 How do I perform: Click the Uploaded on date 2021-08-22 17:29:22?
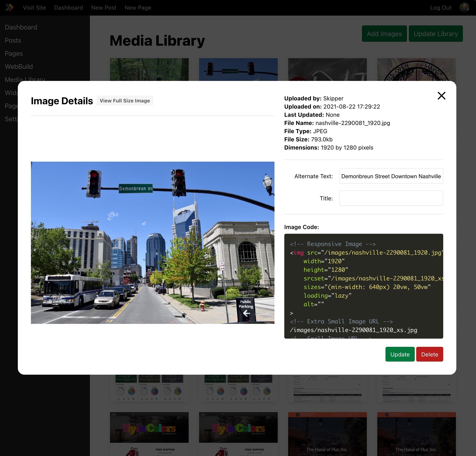pos(351,107)
